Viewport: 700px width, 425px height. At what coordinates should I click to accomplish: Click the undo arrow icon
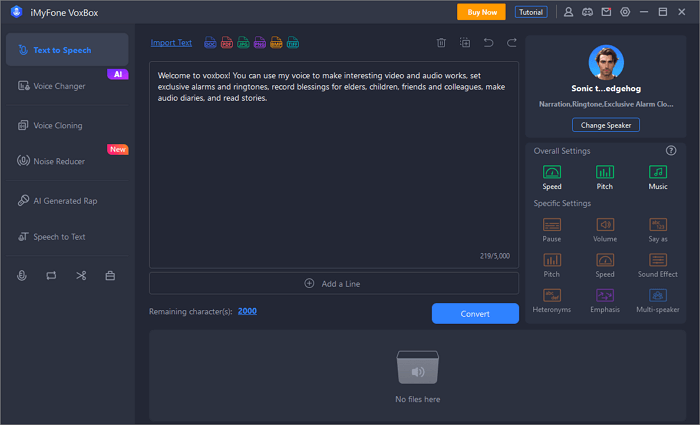coord(488,43)
